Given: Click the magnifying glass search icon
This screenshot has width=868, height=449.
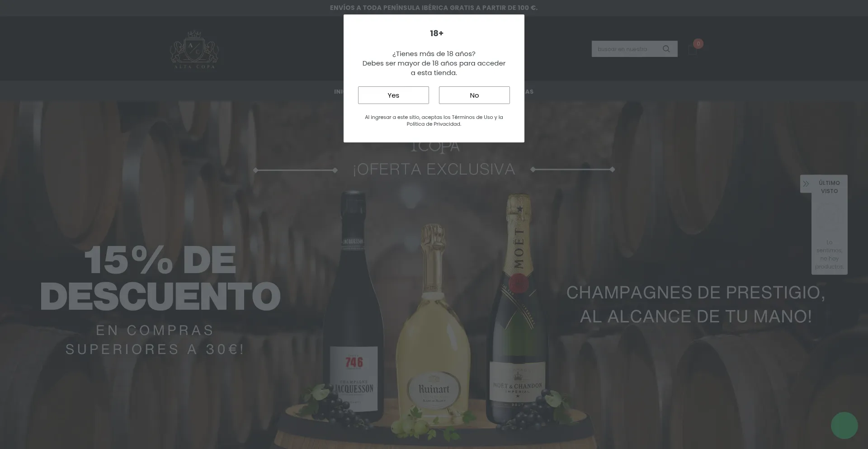Looking at the screenshot, I should (x=666, y=49).
